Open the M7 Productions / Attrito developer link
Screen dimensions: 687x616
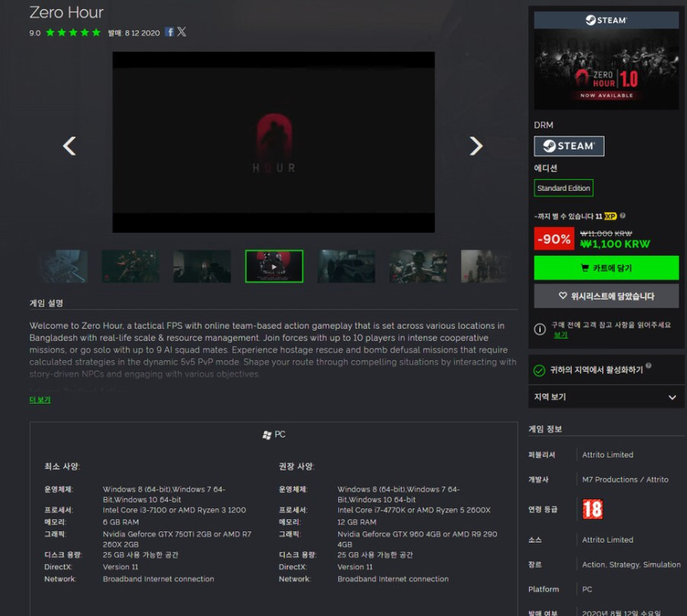pos(625,479)
